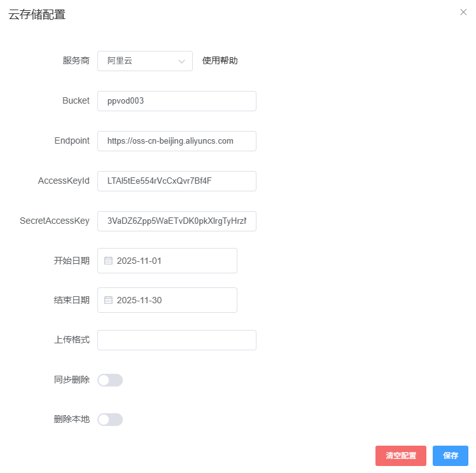Click the chevron arrow in the 服务商 selector
The width and height of the screenshot is (476, 473).
[x=181, y=62]
